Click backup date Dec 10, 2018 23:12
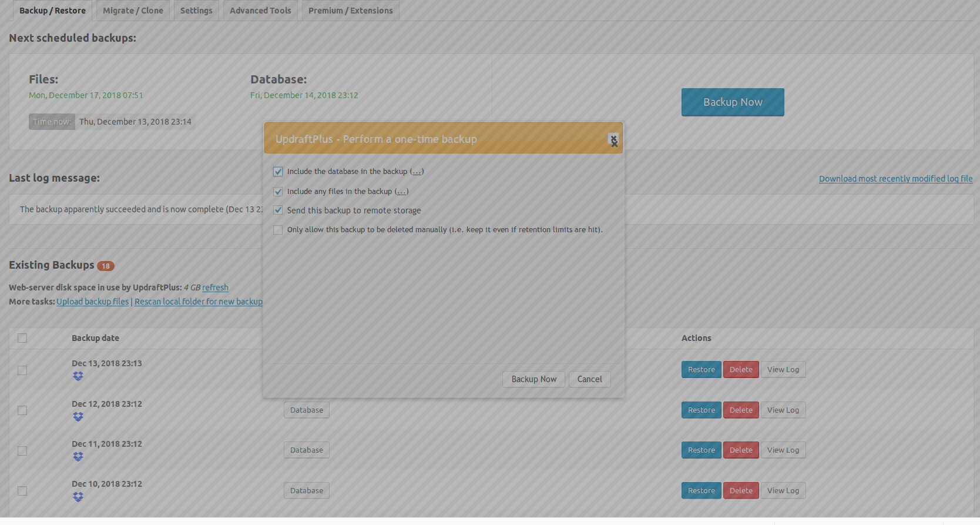Viewport: 980px width, 525px height. tap(107, 484)
